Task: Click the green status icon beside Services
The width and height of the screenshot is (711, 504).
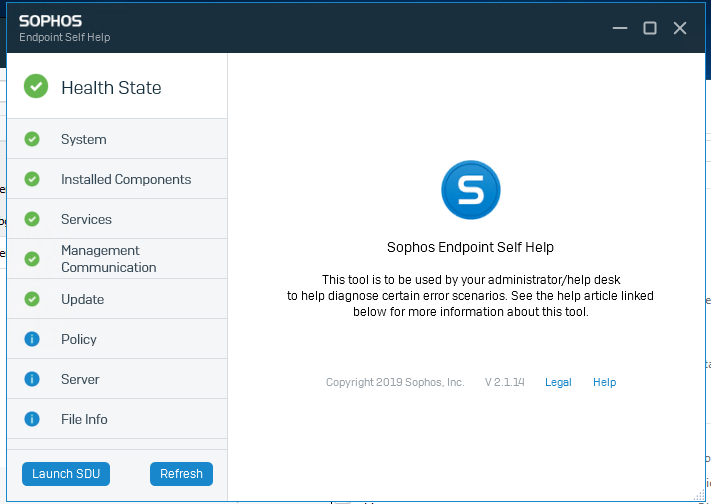Action: click(32, 219)
